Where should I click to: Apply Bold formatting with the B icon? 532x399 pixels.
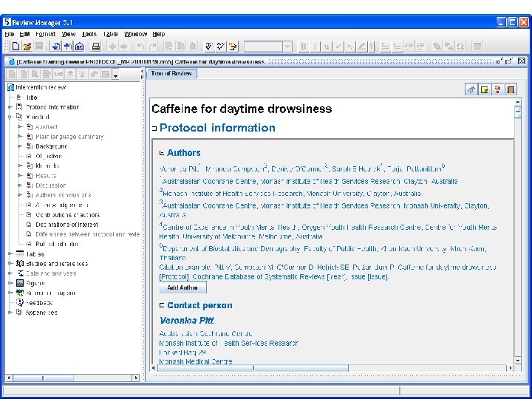click(x=304, y=47)
